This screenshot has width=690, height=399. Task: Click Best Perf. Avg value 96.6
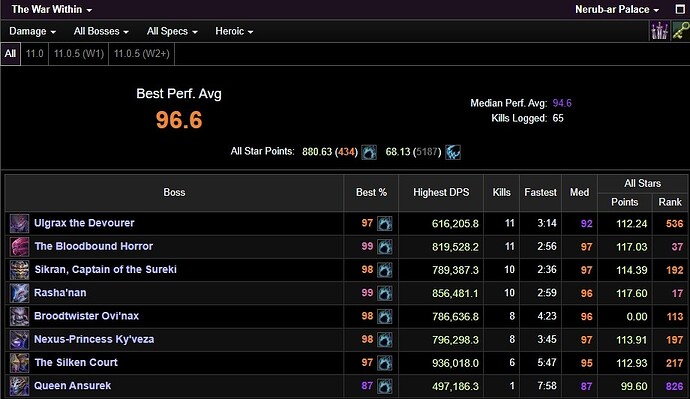point(179,120)
